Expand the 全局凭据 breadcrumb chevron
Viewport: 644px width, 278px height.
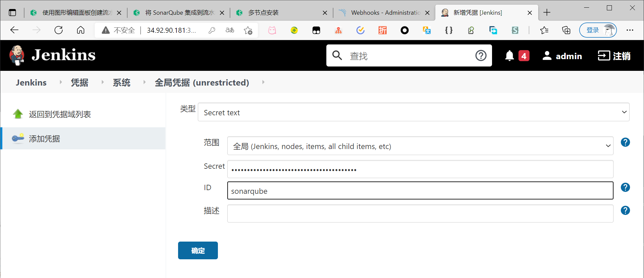point(263,82)
